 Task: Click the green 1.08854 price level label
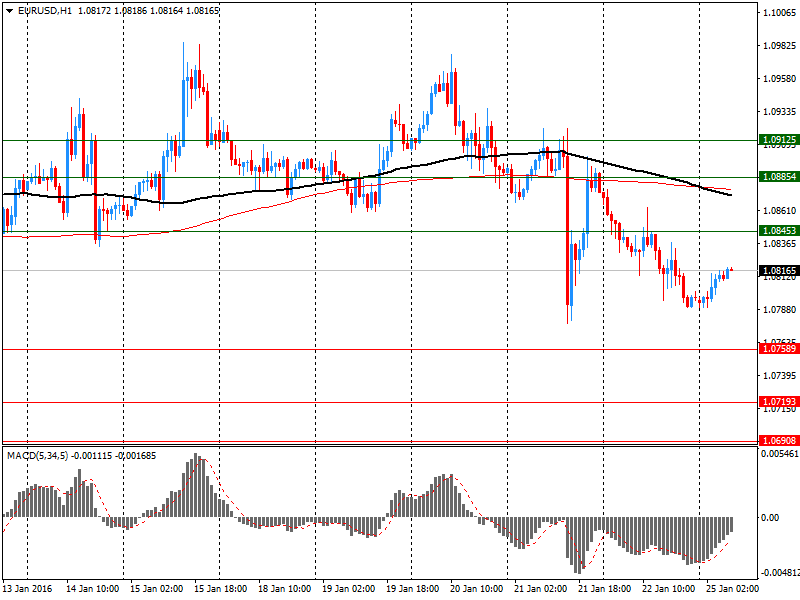coord(779,177)
